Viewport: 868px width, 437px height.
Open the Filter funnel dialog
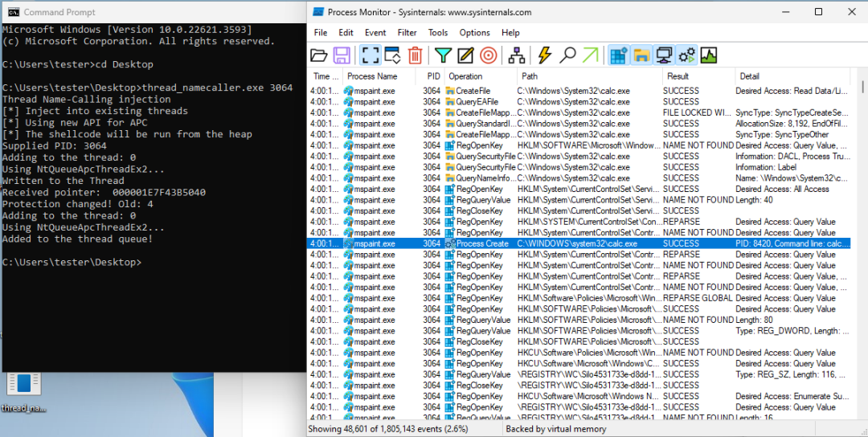443,55
